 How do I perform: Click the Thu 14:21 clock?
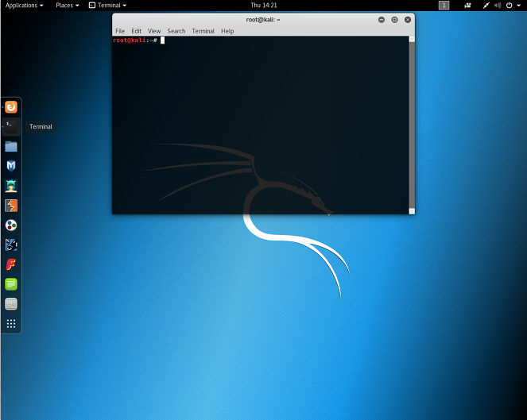coord(264,6)
